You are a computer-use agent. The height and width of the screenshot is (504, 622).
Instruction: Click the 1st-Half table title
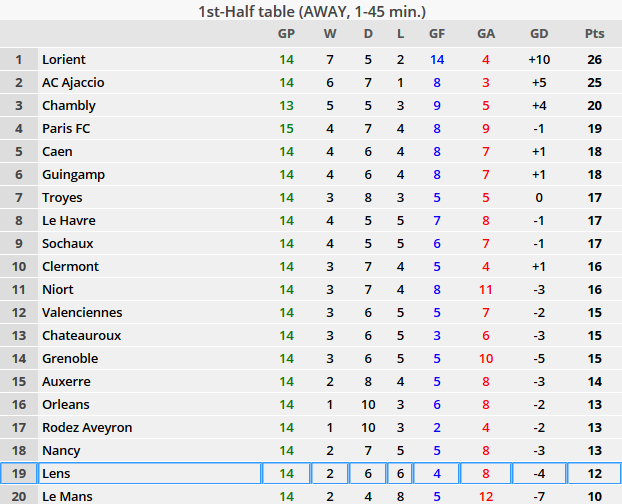(x=311, y=11)
